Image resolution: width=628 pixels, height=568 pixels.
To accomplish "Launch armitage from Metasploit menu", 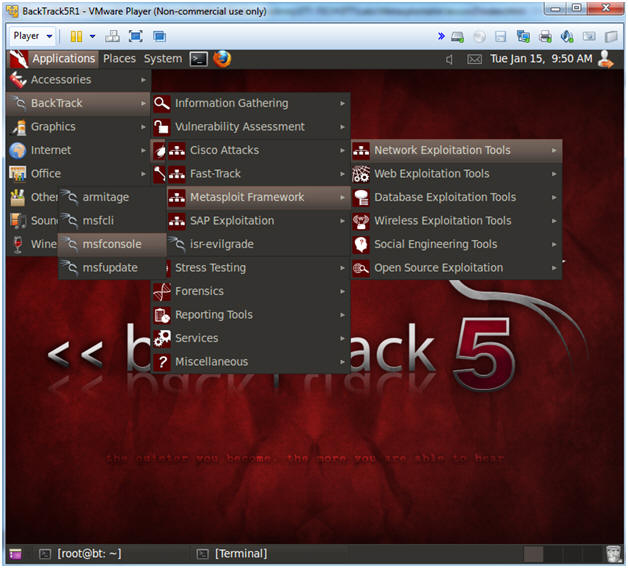I will pos(112,197).
